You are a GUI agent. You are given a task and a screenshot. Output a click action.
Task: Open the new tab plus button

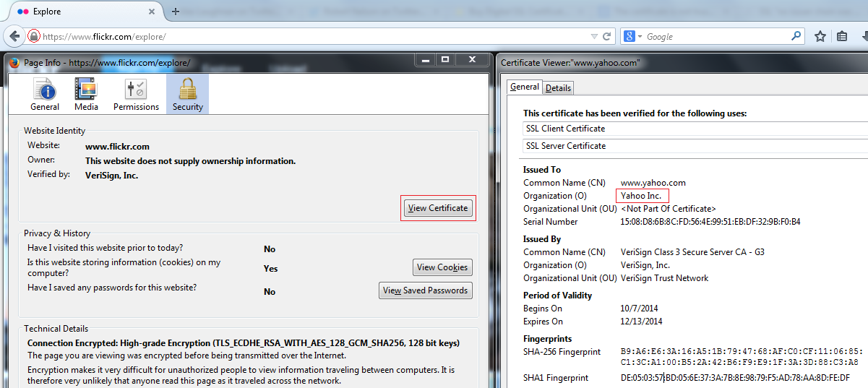[176, 12]
